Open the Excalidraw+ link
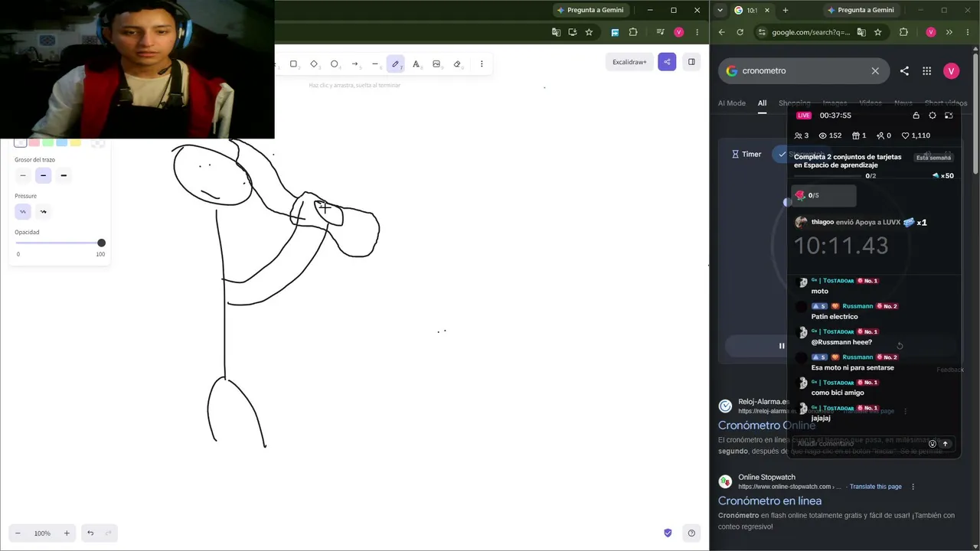 click(629, 62)
